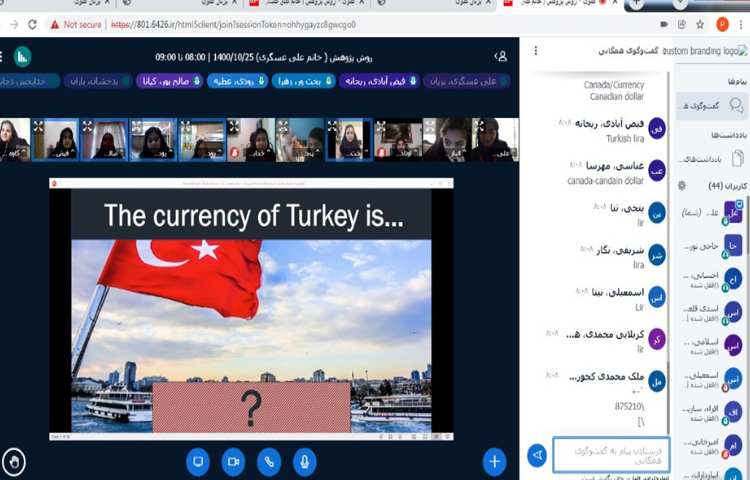Image resolution: width=750 pixels, height=480 pixels.
Task: Open the orange browser profile avatar
Action: pos(722,24)
